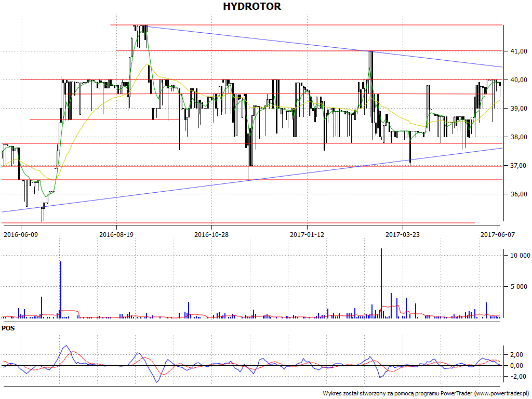The image size is (532, 399).
Task: Click the 10 000 volume axis label
Action: [x=520, y=256]
